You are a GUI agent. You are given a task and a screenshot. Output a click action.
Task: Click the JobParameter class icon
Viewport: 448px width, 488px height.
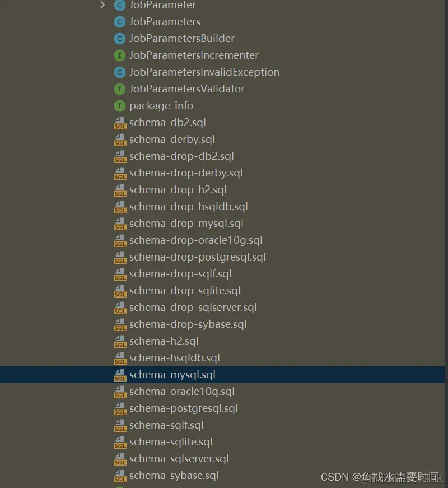point(120,5)
